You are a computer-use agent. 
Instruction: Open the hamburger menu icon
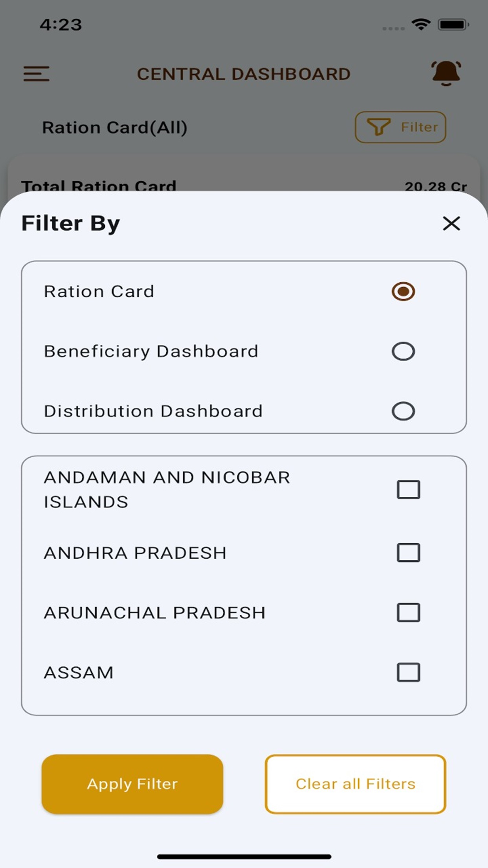[36, 74]
